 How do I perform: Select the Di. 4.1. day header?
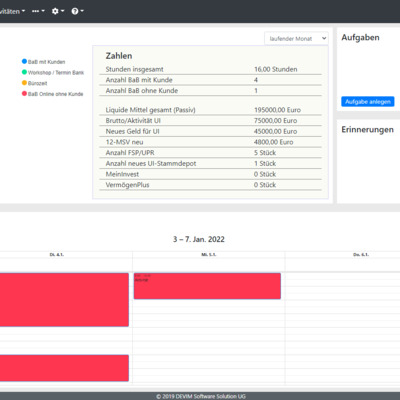(x=57, y=255)
